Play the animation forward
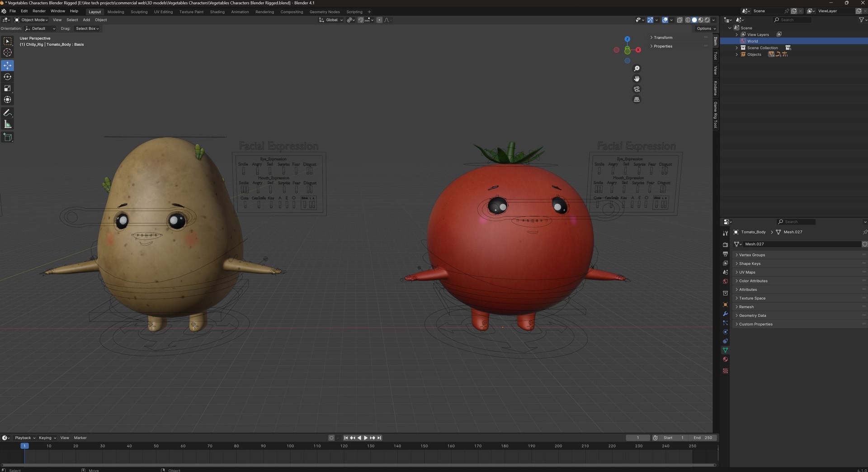 click(x=366, y=438)
